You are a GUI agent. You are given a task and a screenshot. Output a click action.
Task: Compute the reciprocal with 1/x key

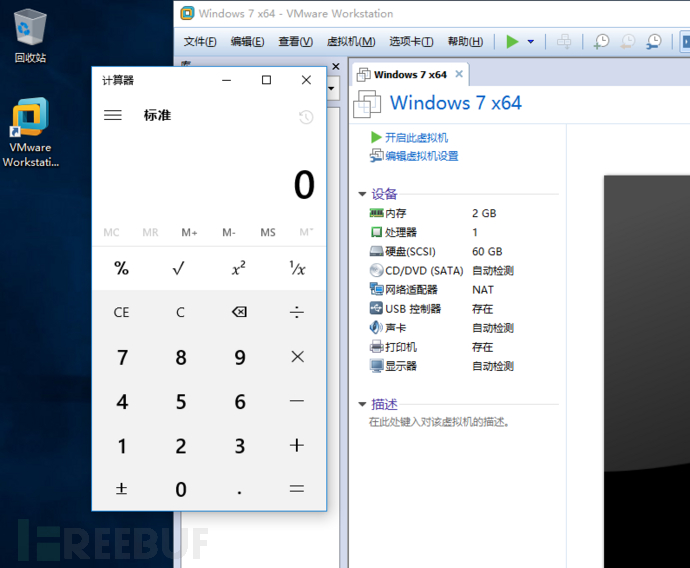tap(297, 268)
